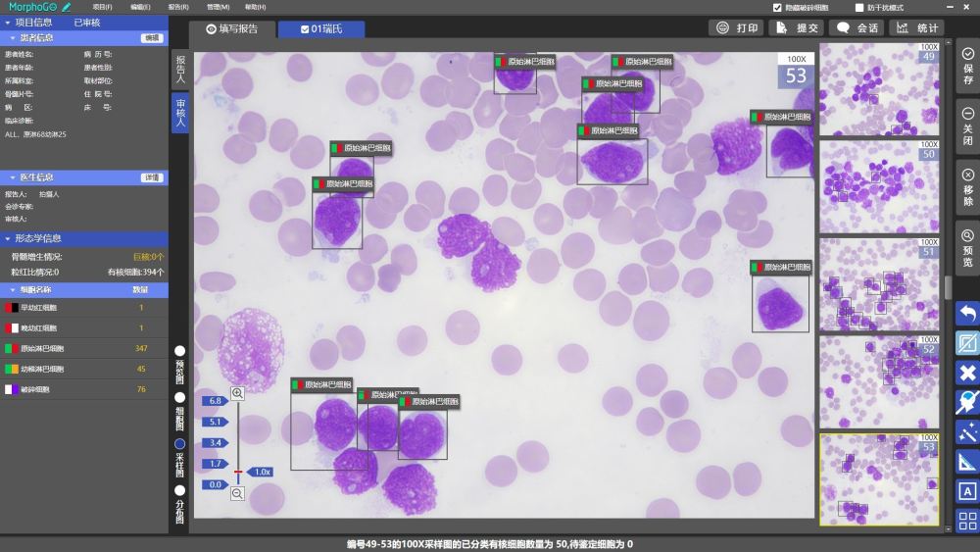Select the 采样图 radio button
The width and height of the screenshot is (980, 552).
click(180, 444)
